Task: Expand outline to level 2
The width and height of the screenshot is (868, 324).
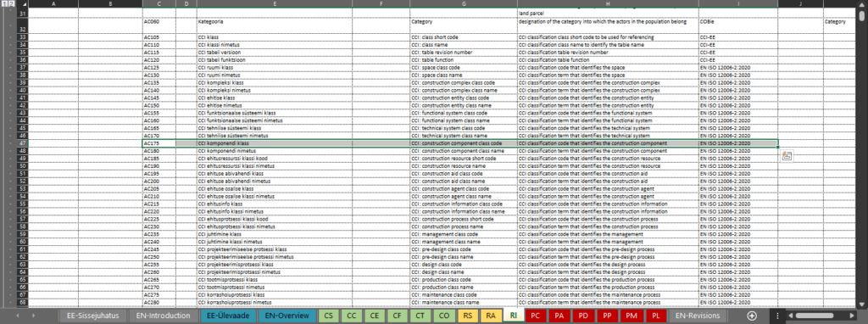Action: [10, 4]
